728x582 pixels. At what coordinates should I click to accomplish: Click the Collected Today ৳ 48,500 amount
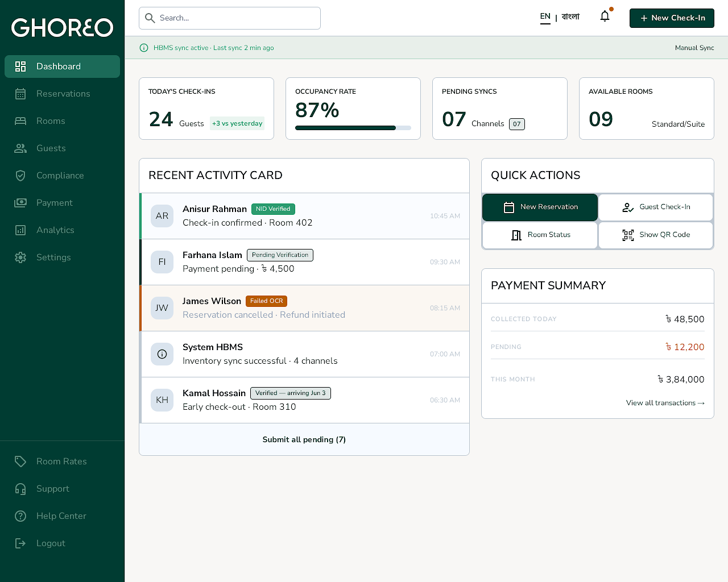(x=685, y=319)
